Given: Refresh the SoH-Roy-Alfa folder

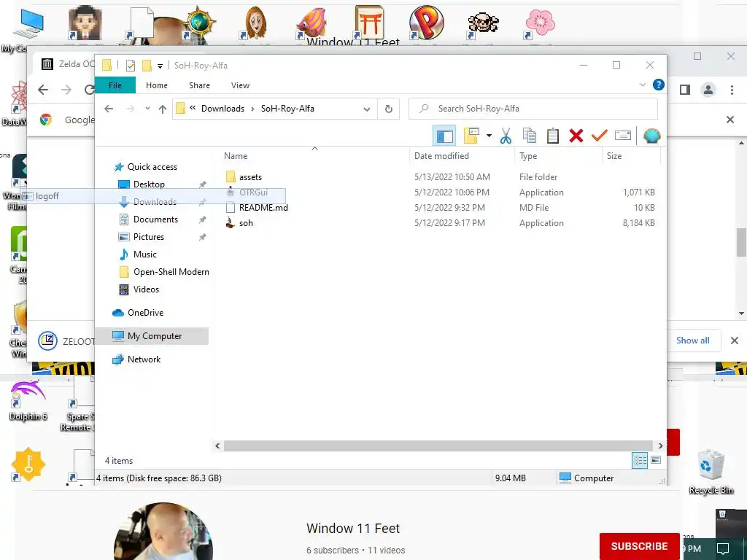Looking at the screenshot, I should tap(389, 109).
